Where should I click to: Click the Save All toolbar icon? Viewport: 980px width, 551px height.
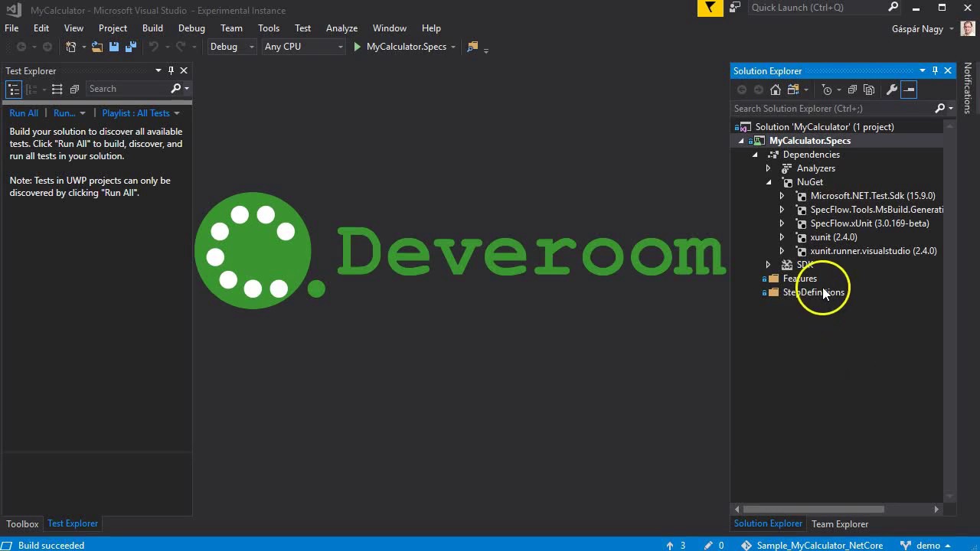pos(131,47)
